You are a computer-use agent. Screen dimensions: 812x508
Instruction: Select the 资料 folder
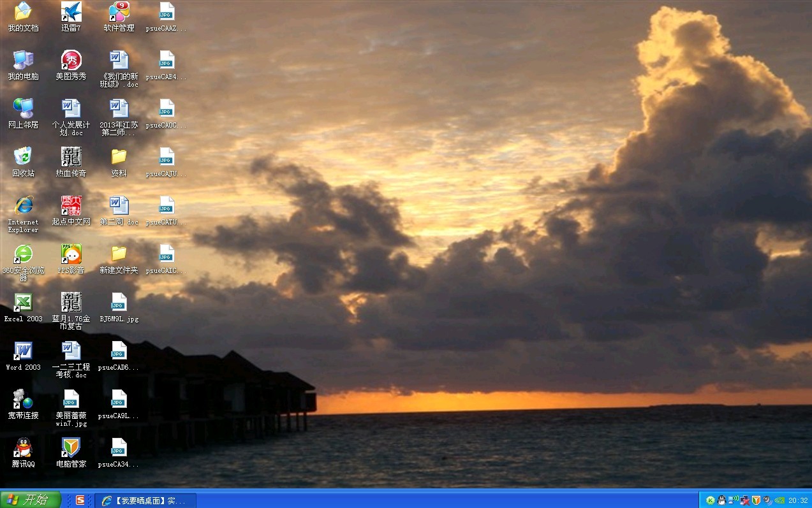click(x=119, y=157)
